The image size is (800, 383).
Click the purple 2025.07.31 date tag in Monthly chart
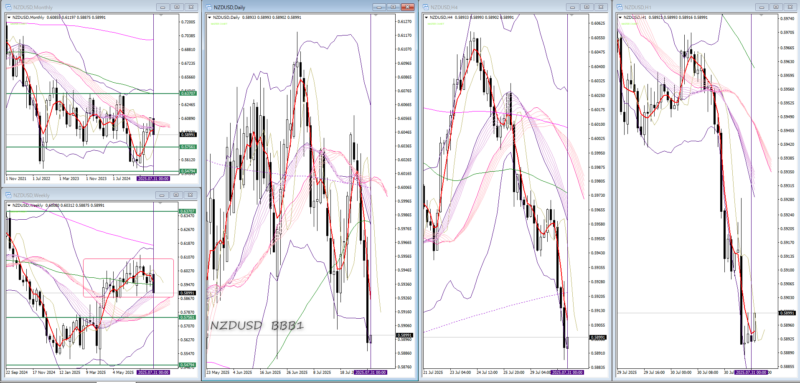click(154, 178)
